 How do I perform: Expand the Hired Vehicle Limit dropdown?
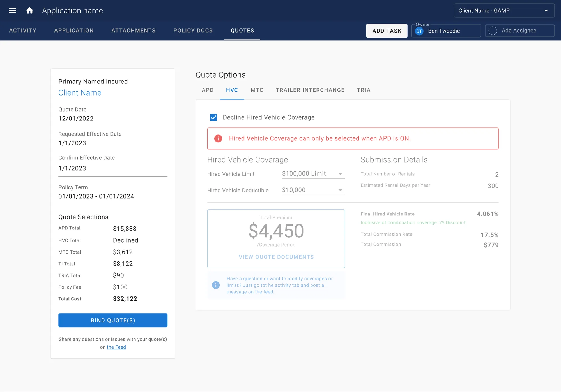coord(313,174)
